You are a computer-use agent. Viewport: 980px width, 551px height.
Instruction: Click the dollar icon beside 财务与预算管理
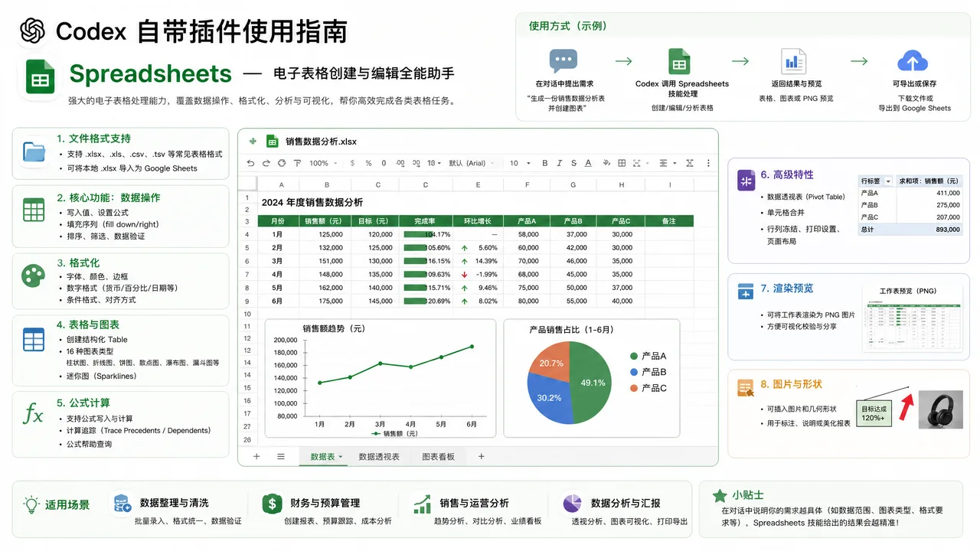271,503
